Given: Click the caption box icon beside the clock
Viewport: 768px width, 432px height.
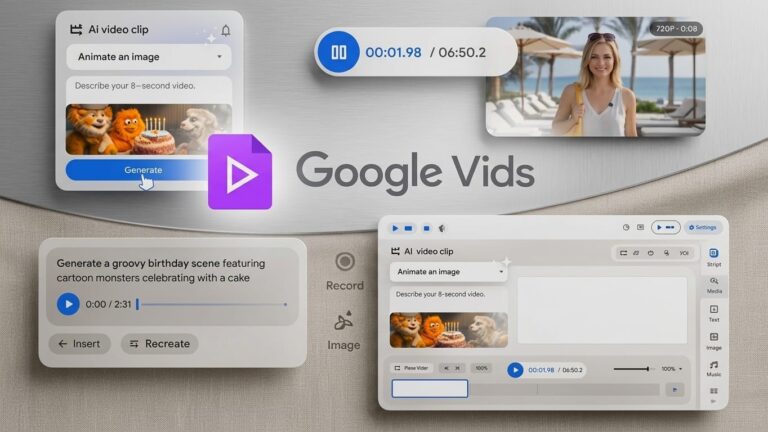Looking at the screenshot, I should (641, 227).
